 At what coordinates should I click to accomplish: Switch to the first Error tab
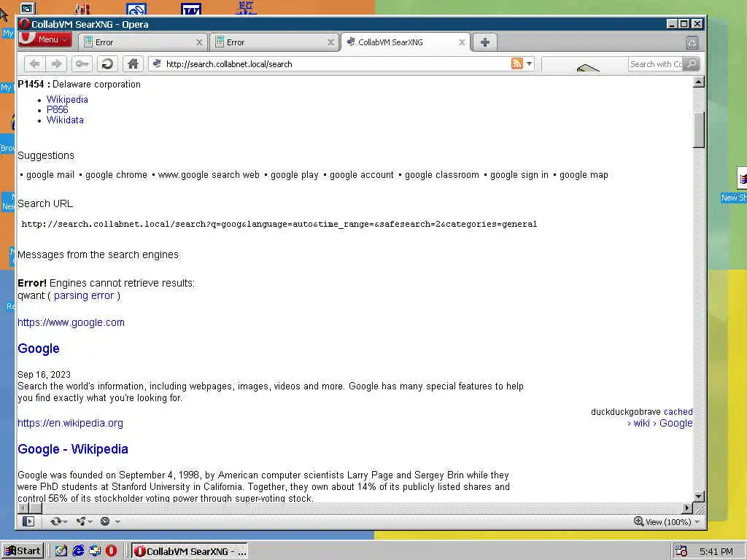point(143,42)
